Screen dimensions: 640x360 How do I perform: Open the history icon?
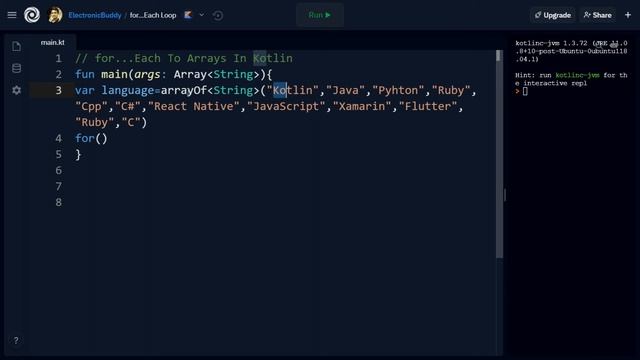pyautogui.click(x=218, y=16)
